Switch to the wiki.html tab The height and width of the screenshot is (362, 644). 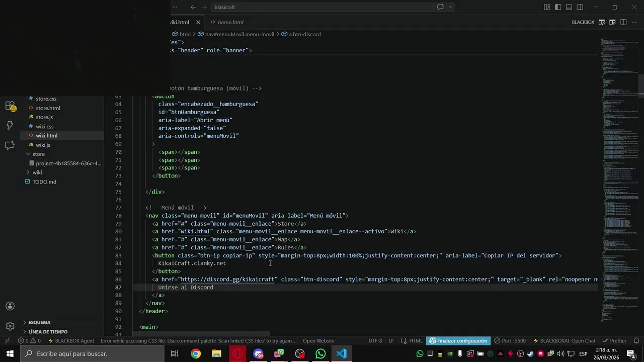[180, 22]
